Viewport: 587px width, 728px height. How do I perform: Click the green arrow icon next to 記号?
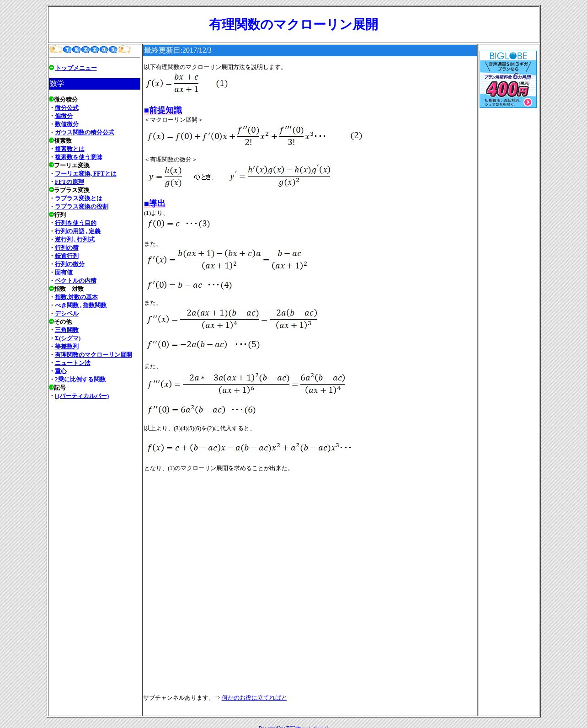click(51, 387)
